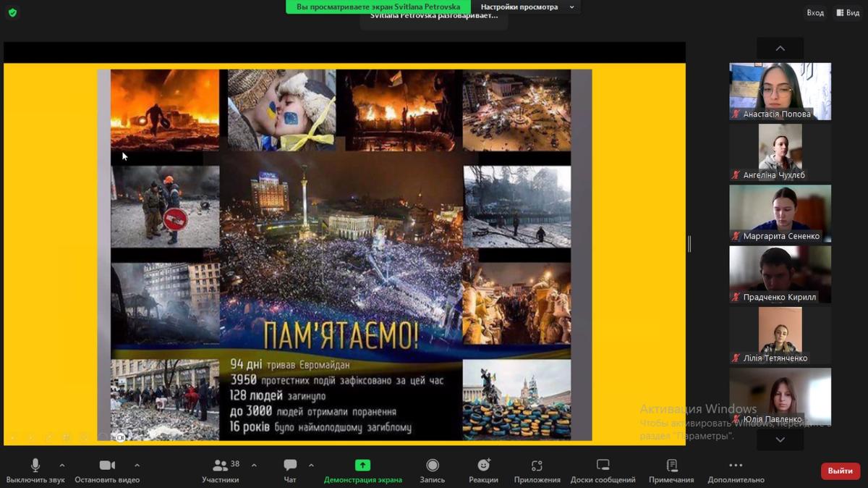Open the Настройки просмотра dropdown

click(x=527, y=7)
